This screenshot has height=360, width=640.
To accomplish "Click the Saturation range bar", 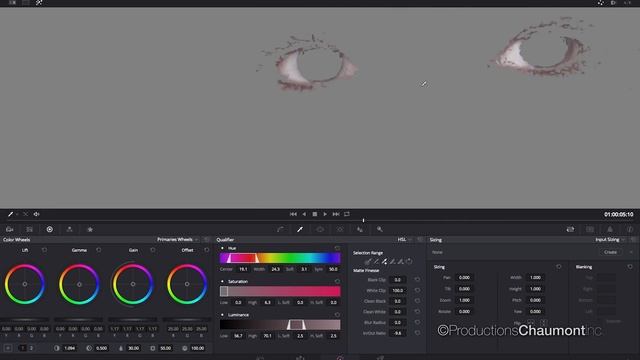I will pos(280,291).
